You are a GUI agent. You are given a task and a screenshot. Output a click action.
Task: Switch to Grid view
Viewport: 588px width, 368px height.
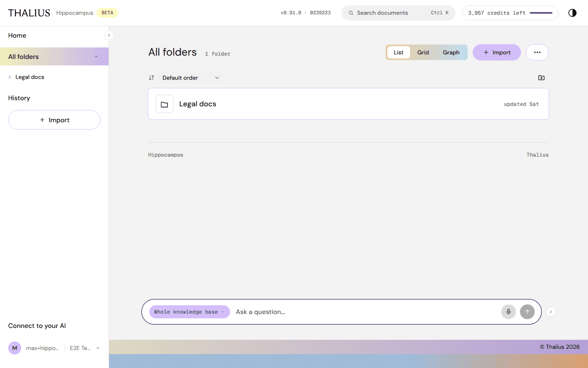coord(423,52)
